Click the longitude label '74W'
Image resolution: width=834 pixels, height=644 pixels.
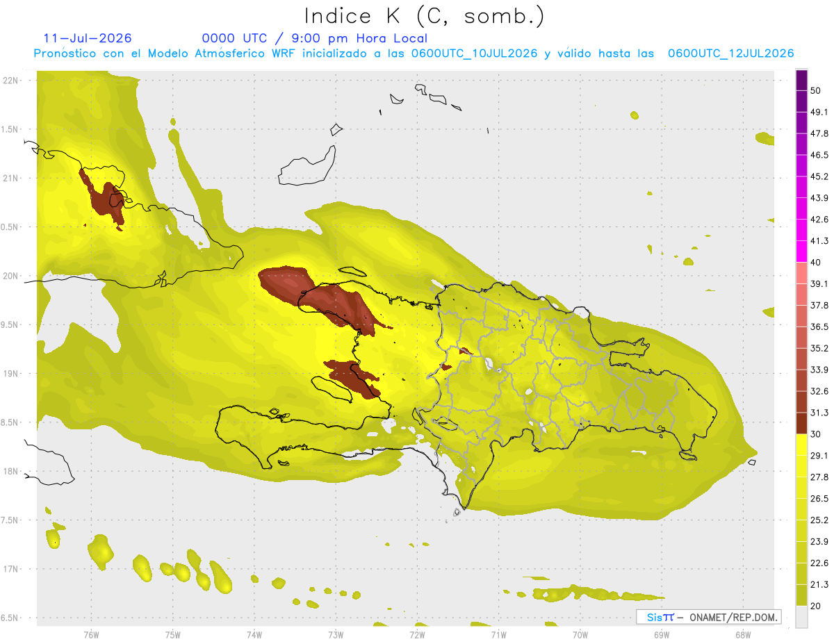pos(254,634)
